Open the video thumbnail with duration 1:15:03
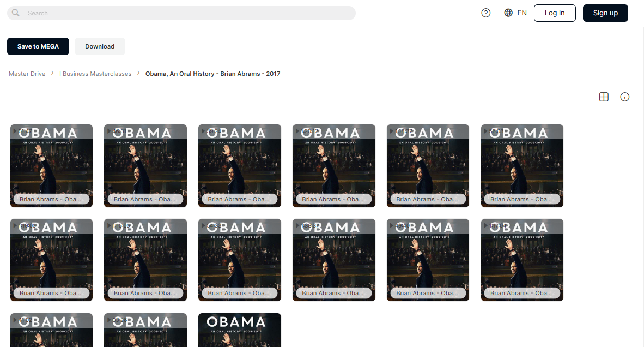Viewport: 644px width, 347px height. click(145, 260)
